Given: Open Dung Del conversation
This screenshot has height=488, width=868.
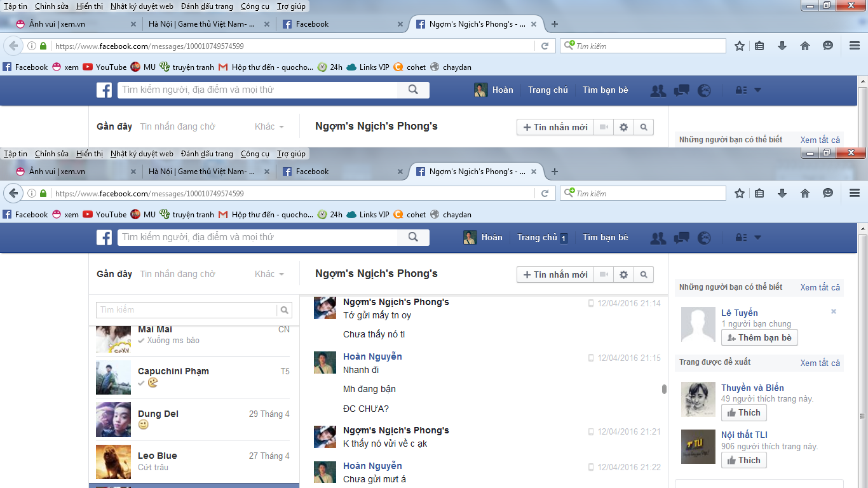Looking at the screenshot, I should [194, 420].
